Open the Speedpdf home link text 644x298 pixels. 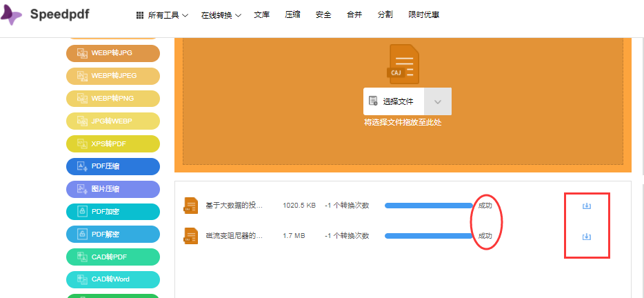coord(59,14)
